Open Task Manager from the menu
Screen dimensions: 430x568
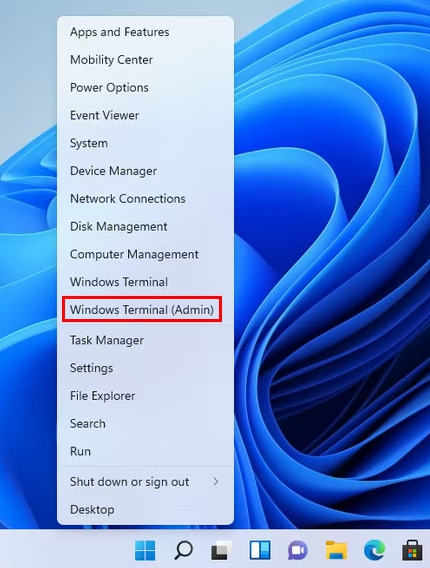[x=145, y=340]
